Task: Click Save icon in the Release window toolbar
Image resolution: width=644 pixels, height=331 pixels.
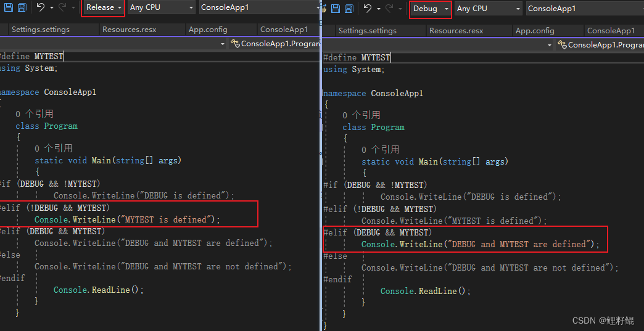Action: pos(9,8)
